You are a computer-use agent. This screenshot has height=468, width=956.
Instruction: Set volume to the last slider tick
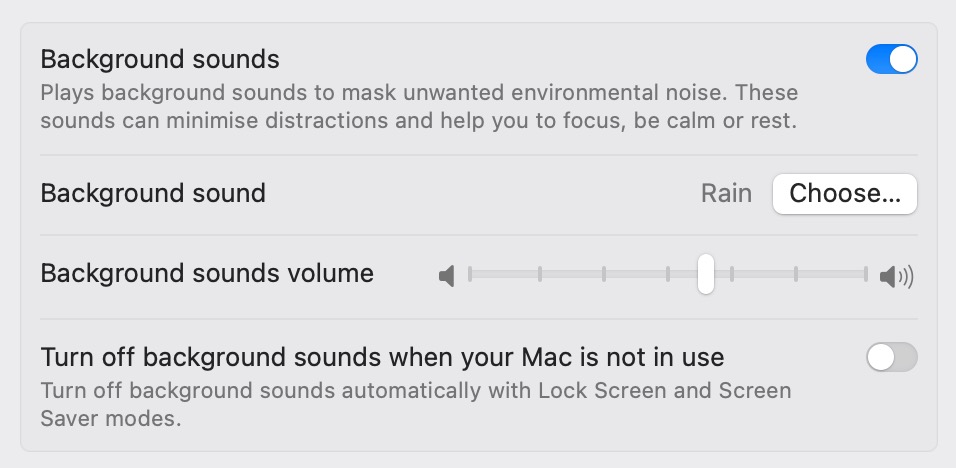(866, 274)
